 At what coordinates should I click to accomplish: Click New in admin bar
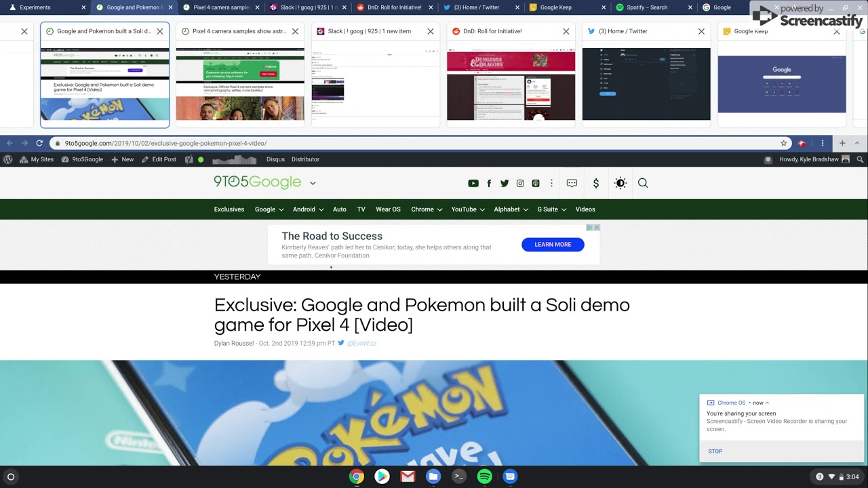pos(122,159)
